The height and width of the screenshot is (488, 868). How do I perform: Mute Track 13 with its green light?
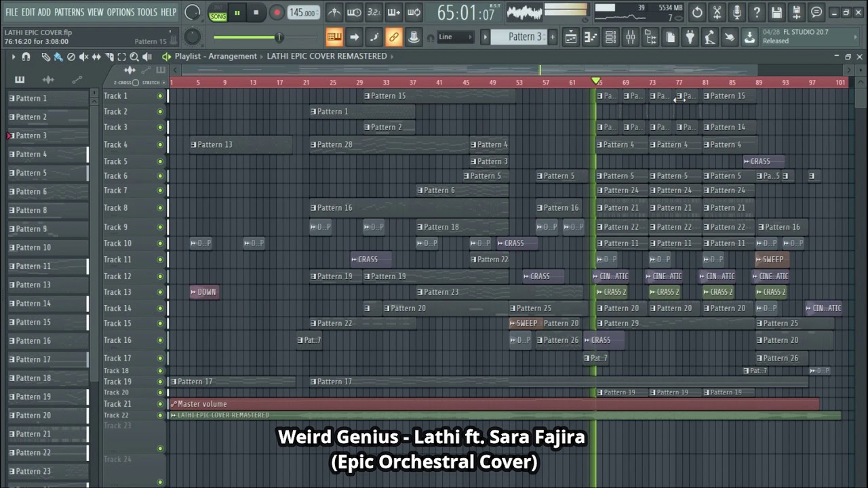click(160, 292)
